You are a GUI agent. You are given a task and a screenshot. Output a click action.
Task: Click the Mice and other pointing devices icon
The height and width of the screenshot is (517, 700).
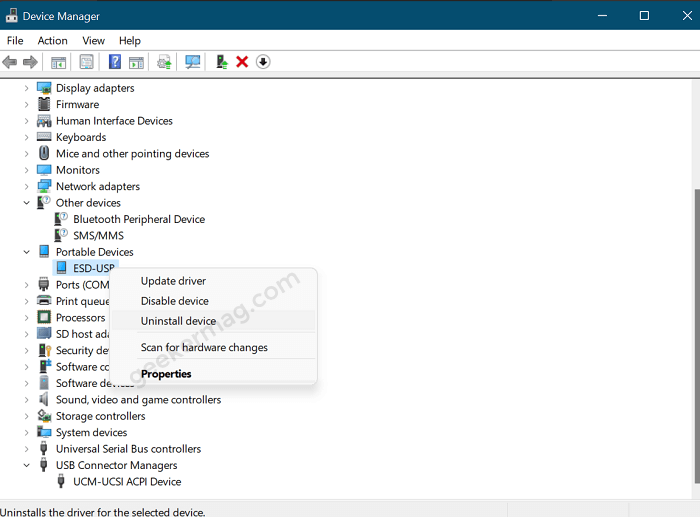point(44,154)
